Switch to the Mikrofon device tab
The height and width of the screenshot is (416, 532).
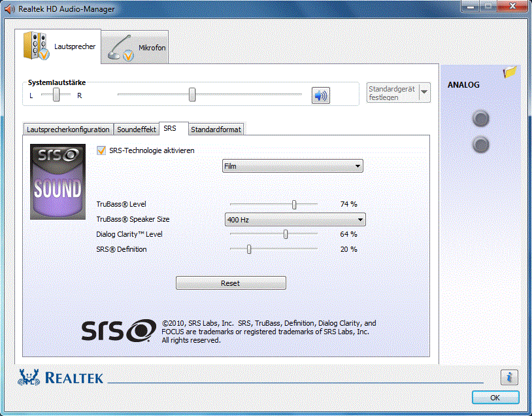tap(135, 47)
